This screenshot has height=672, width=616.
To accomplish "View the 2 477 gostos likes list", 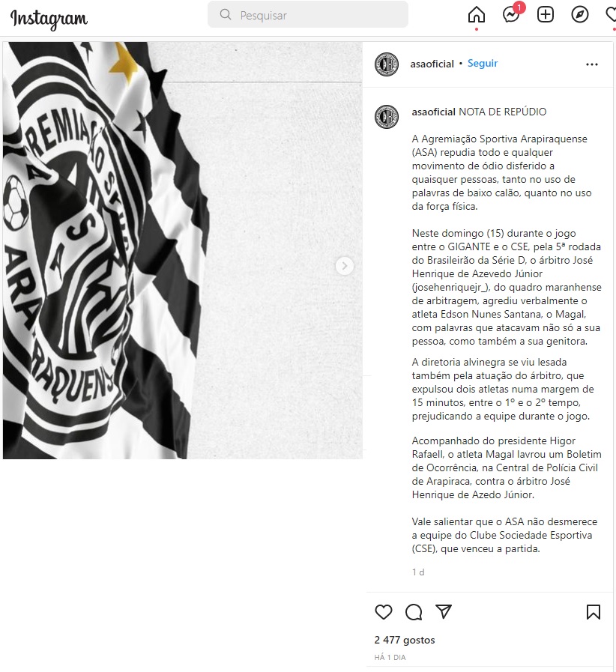I will click(405, 640).
